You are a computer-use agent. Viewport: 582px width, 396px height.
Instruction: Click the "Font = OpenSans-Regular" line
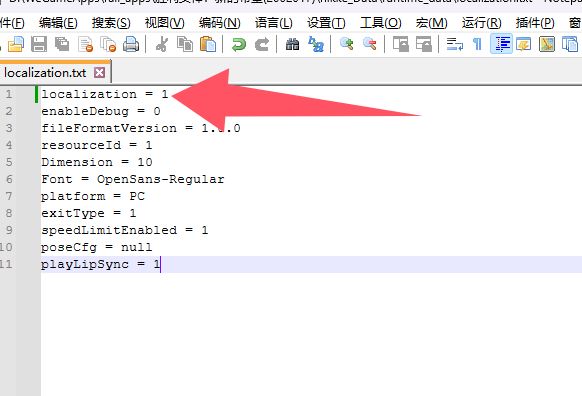click(133, 179)
